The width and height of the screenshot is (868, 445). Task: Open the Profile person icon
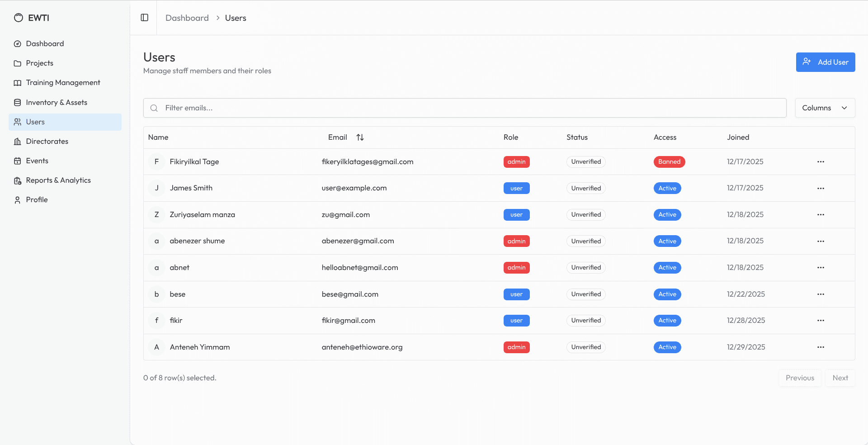[17, 199]
